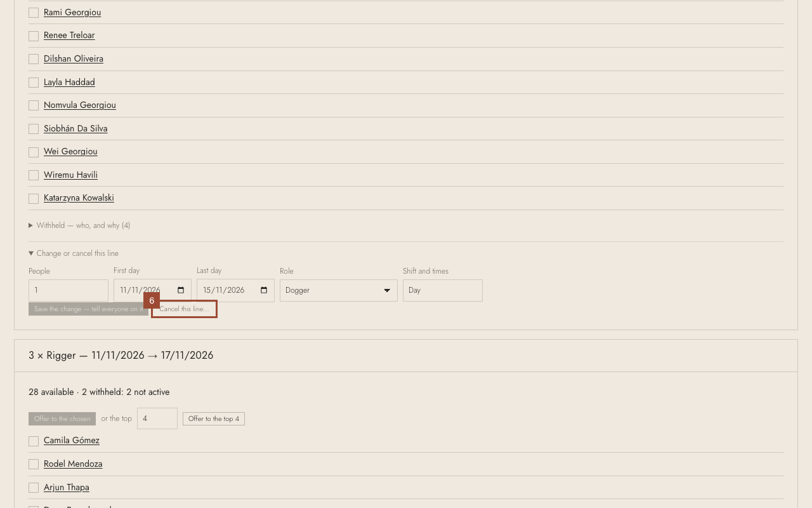Click '28 available · 2 withheld' status text

[x=99, y=392]
